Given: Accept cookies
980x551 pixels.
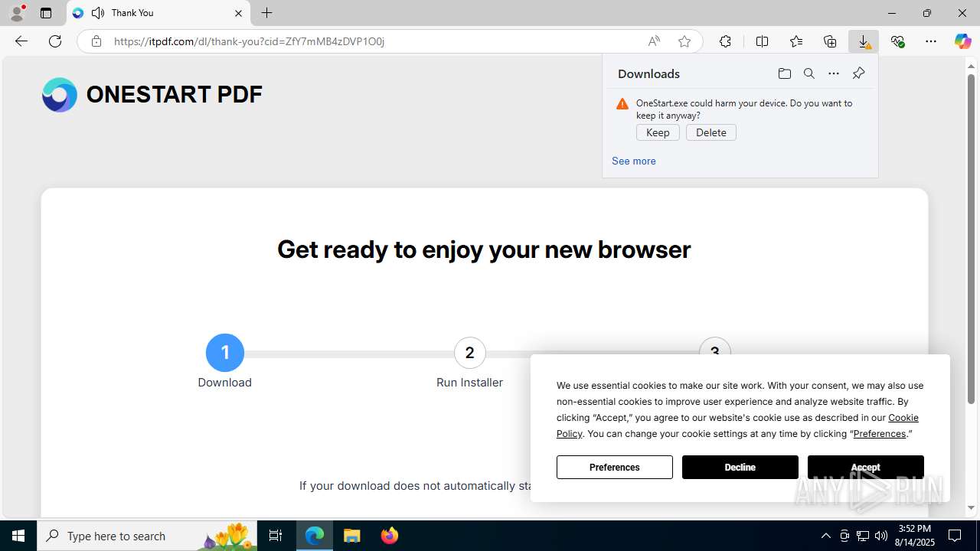Looking at the screenshot, I should [866, 467].
